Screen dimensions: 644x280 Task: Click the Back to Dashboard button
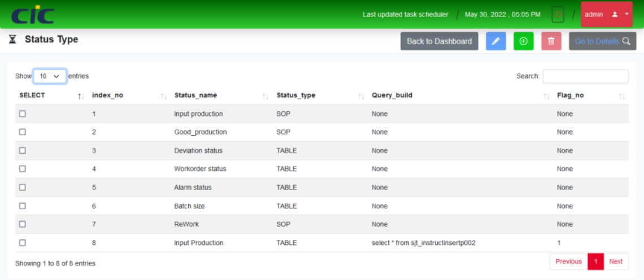click(439, 41)
